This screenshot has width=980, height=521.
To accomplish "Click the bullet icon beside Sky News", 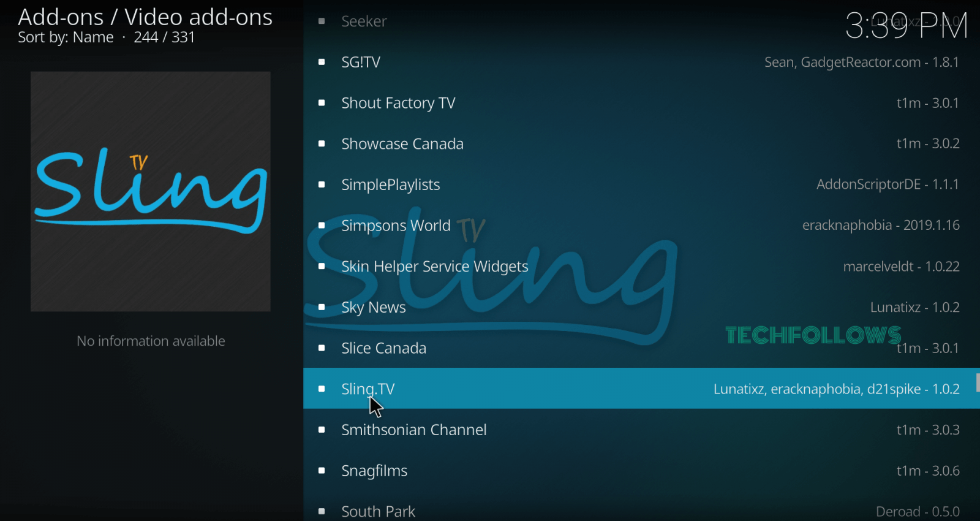I will coord(322,307).
